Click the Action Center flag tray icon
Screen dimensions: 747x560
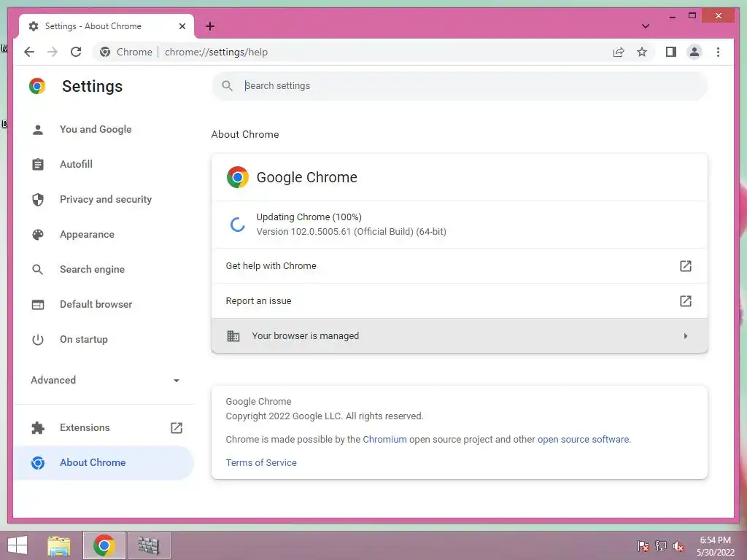pos(643,545)
